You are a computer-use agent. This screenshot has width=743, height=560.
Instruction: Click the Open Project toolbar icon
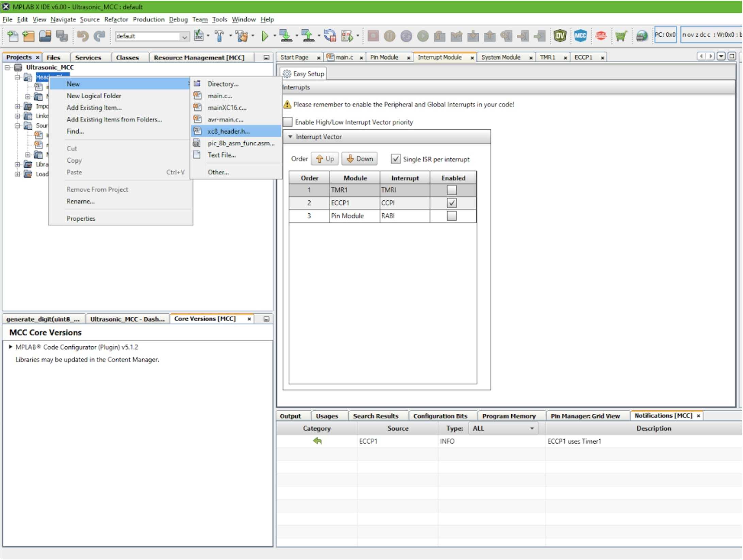(x=45, y=35)
